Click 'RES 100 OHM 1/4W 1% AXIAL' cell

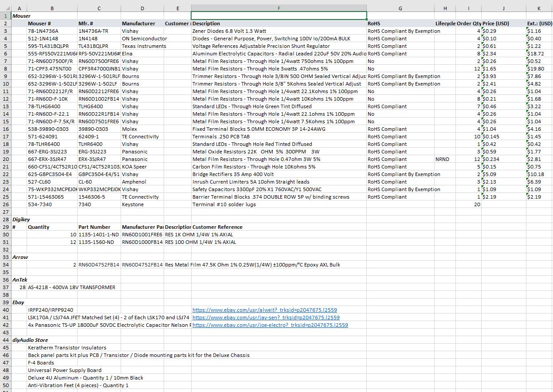pos(200,242)
